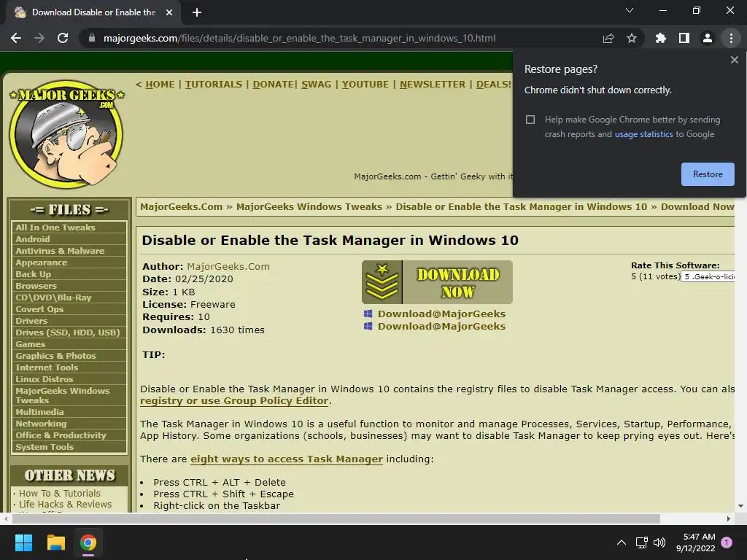The image size is (747, 560).
Task: Open YOUTUBE in top navigation
Action: (365, 85)
